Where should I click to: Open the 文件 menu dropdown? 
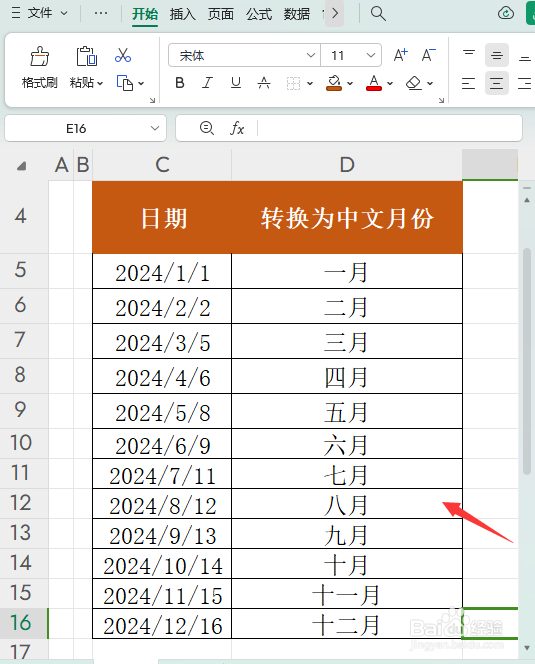(x=47, y=13)
